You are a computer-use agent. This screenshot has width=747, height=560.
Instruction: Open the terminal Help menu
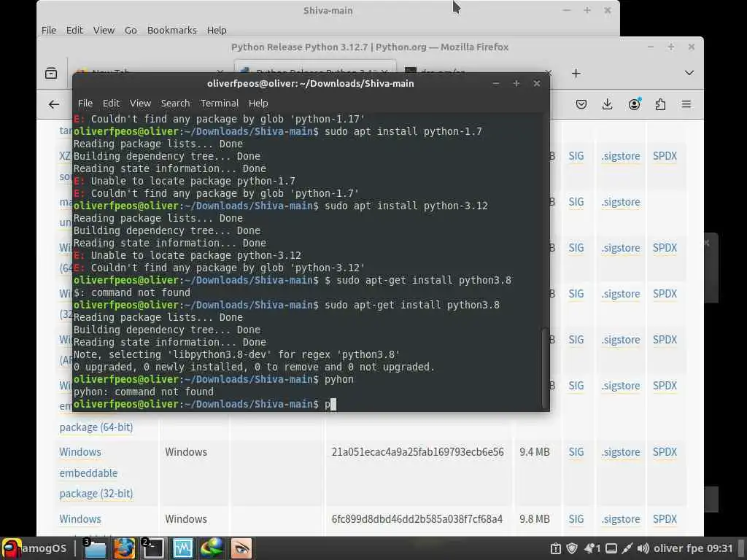[258, 104]
